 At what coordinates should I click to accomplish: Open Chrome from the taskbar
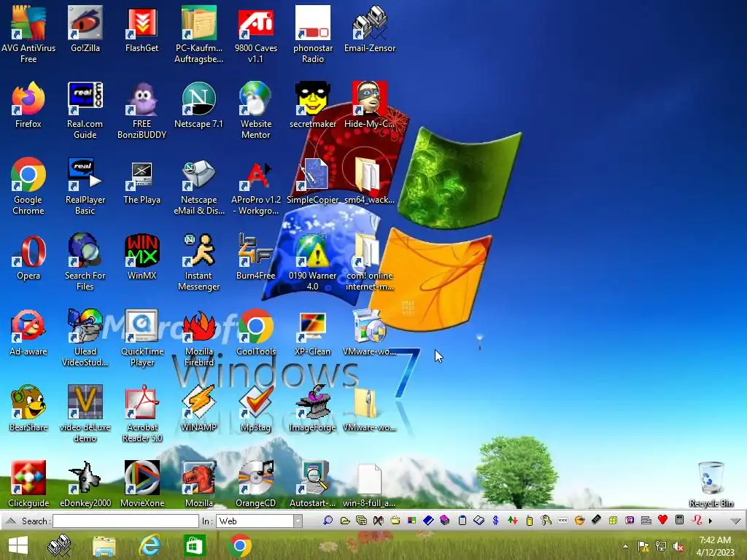pos(239,545)
